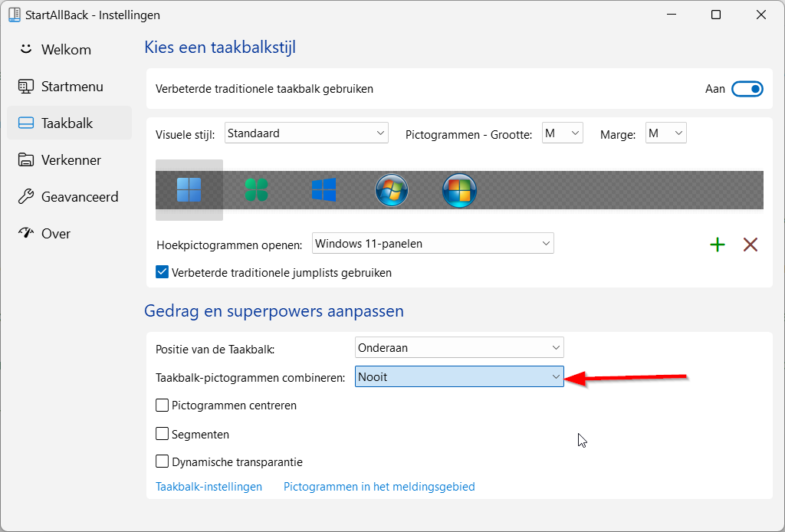Open 'Taakbalk-pictogrammen combineren' dropdown
This screenshot has width=785, height=532.
(x=459, y=376)
